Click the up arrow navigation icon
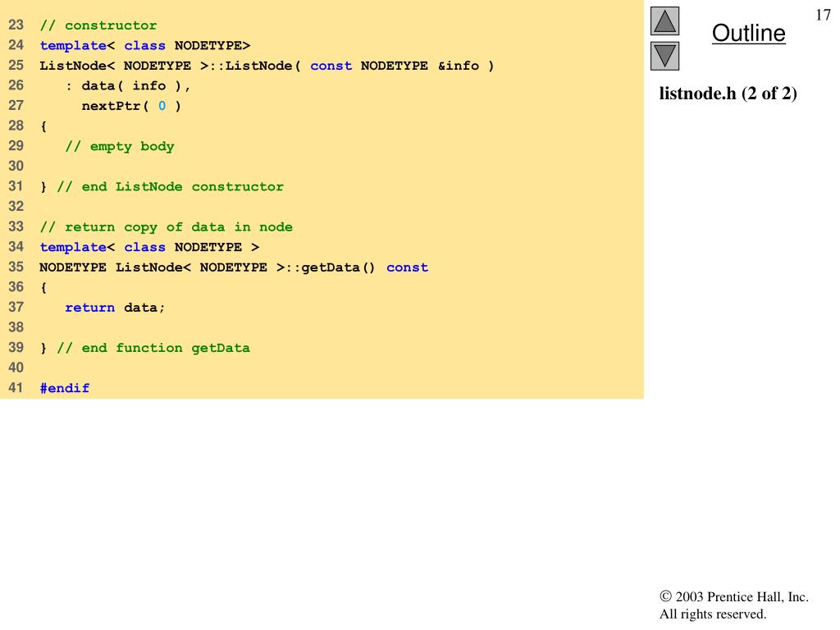The image size is (840, 630). click(664, 21)
